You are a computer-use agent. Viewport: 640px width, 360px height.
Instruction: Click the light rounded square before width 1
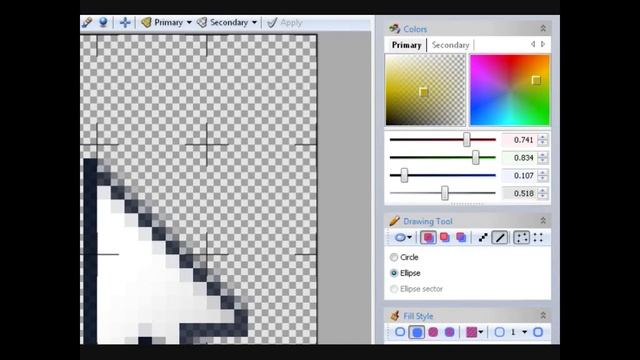[500, 332]
